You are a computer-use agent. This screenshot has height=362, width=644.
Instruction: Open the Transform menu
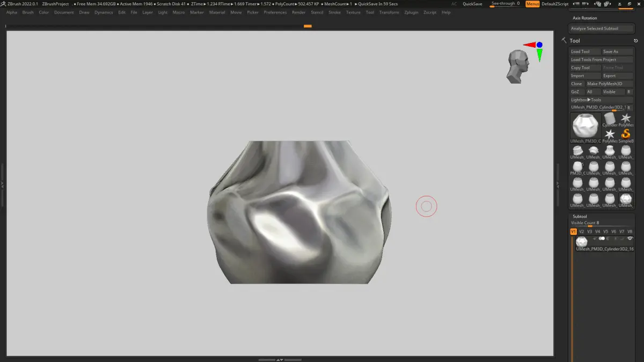pyautogui.click(x=389, y=12)
